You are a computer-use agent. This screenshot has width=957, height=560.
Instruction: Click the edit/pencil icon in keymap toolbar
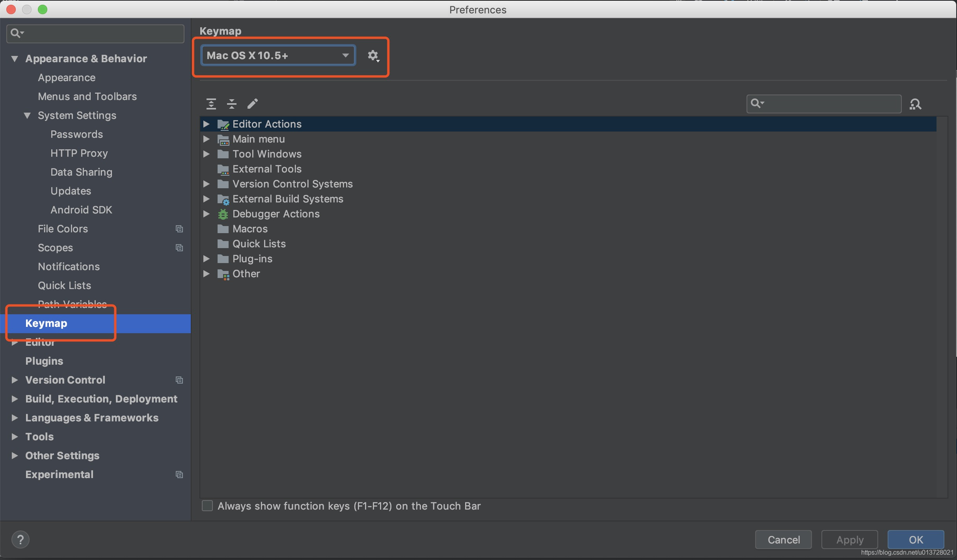pyautogui.click(x=252, y=103)
